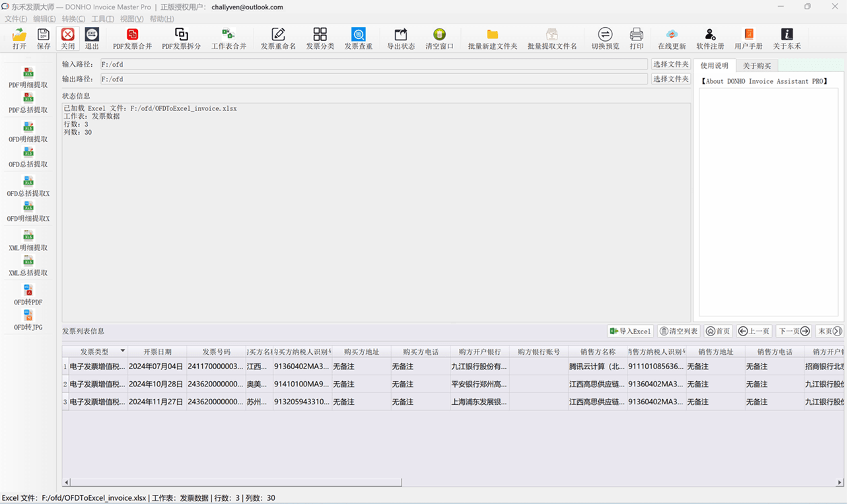Run the 发票查重 duplicate check
Screen dimensions: 848x504
point(359,38)
